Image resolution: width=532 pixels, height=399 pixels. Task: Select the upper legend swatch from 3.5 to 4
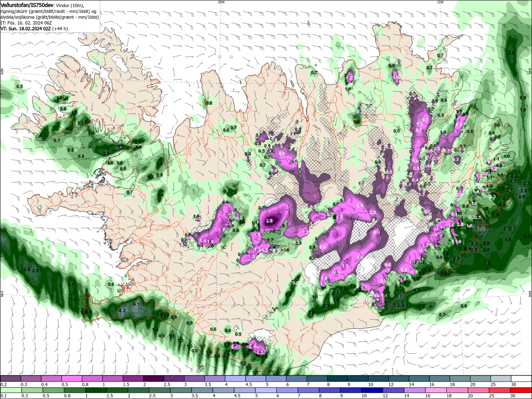click(x=214, y=379)
